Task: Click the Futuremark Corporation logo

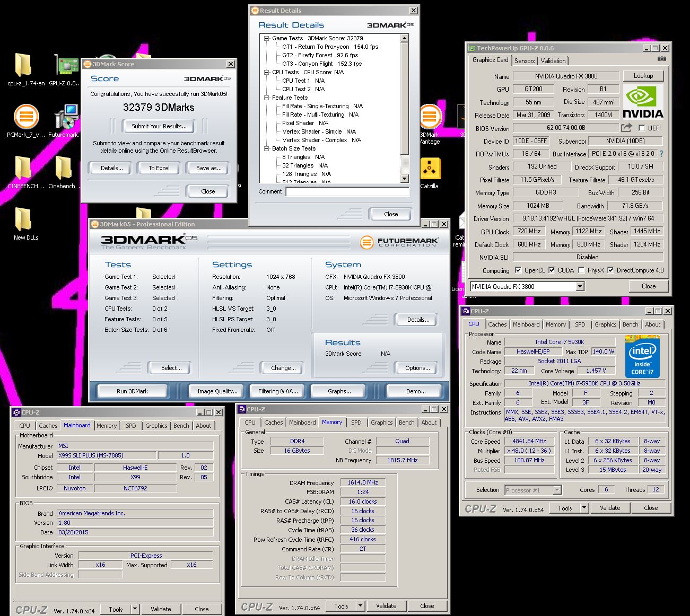Action: coord(399,243)
